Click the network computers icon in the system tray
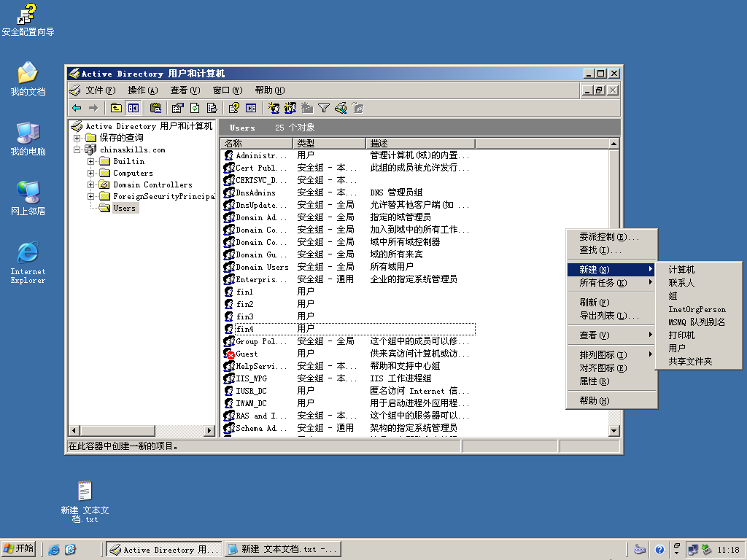This screenshot has width=747, height=560. point(693,550)
